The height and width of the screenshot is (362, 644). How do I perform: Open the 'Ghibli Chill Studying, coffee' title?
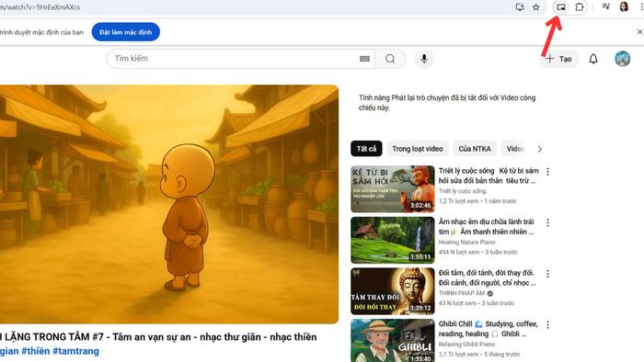(488, 329)
